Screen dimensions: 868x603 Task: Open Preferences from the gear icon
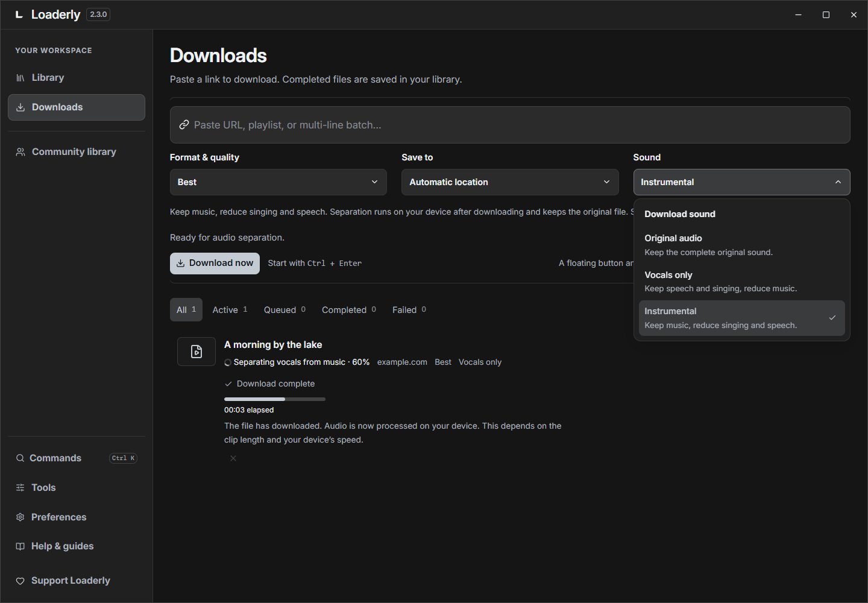[x=20, y=517]
